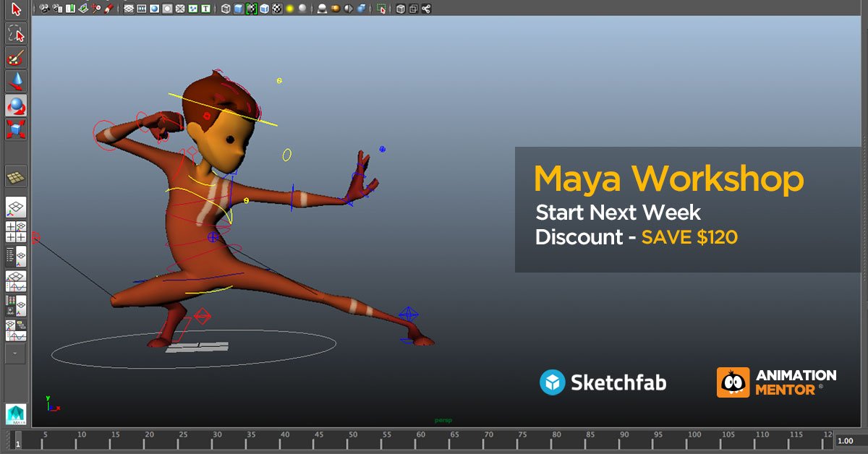Select the arrow Select tool
868x454 pixels.
click(16, 10)
